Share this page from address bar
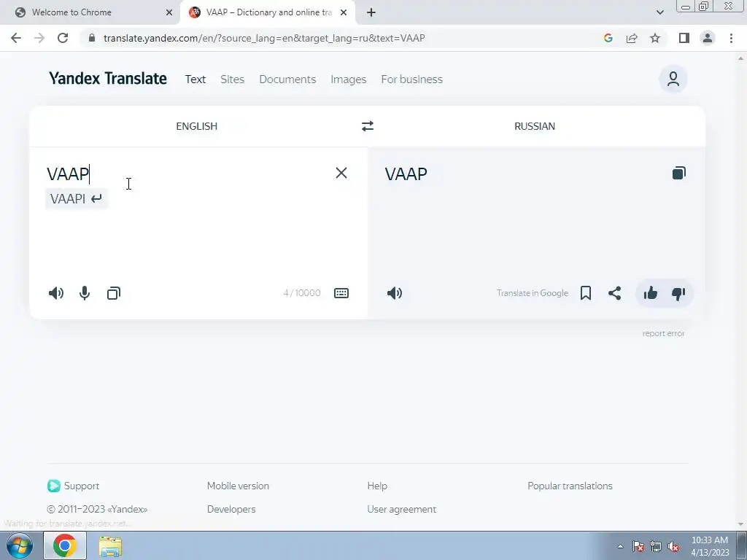The image size is (747, 560). (632, 38)
